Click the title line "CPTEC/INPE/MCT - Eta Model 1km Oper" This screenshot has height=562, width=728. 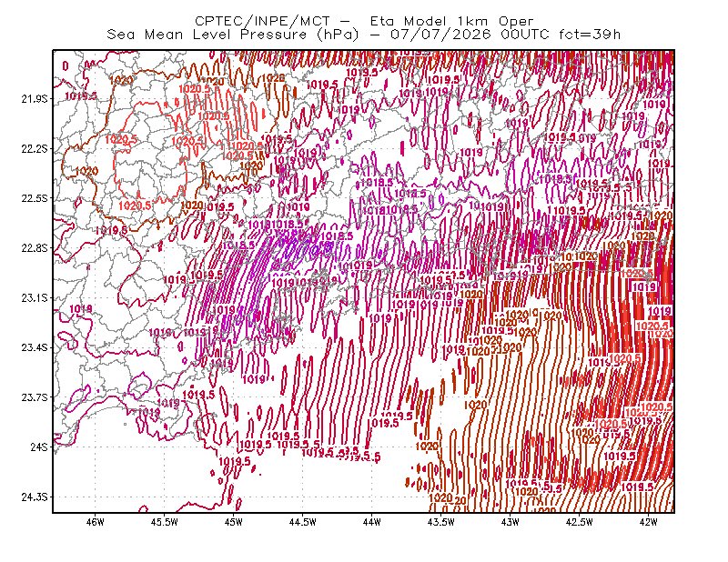coord(364,21)
